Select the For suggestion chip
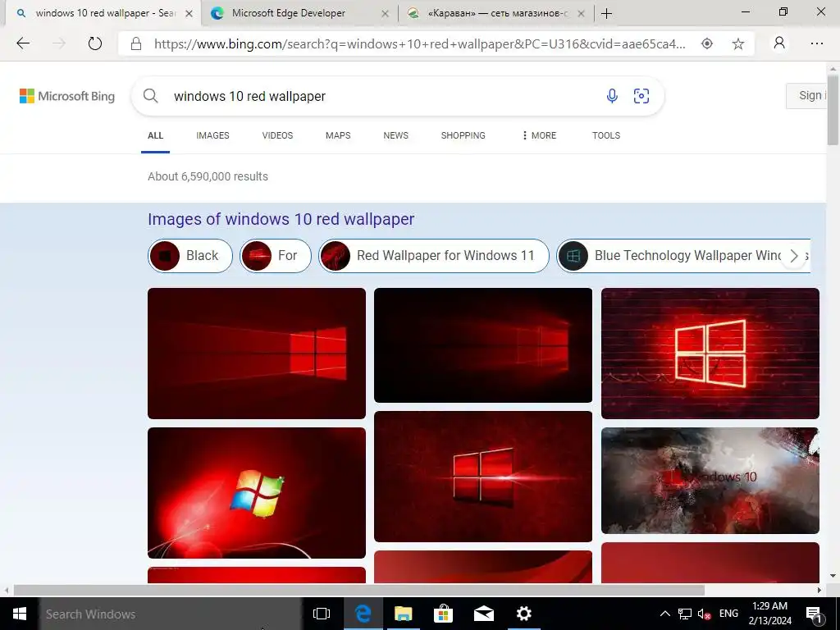840x630 pixels. click(x=276, y=256)
